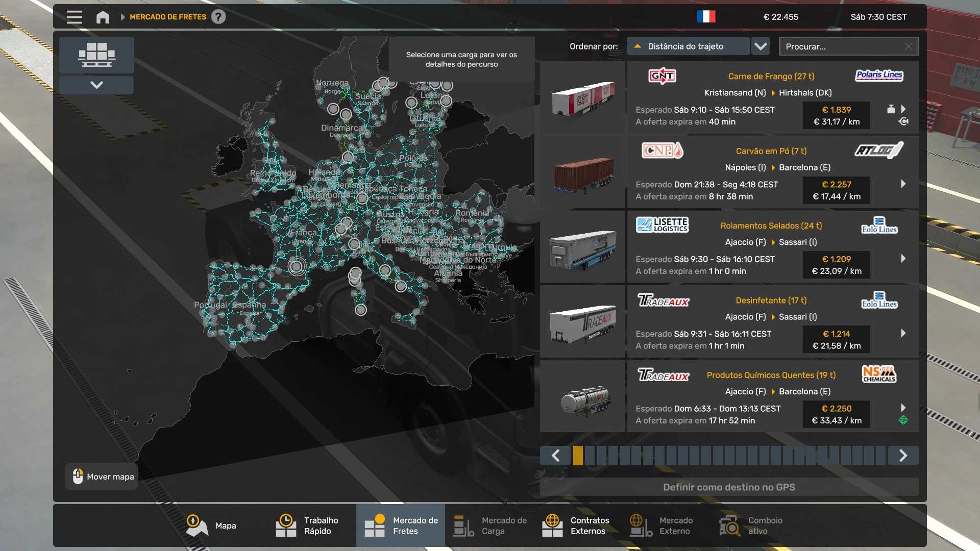980x551 pixels.
Task: Click the Eolo Lines logo on the Desinfetante job
Action: pos(879,300)
